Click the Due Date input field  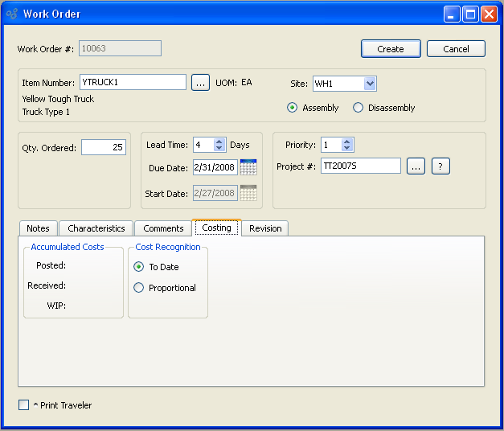[x=215, y=167]
